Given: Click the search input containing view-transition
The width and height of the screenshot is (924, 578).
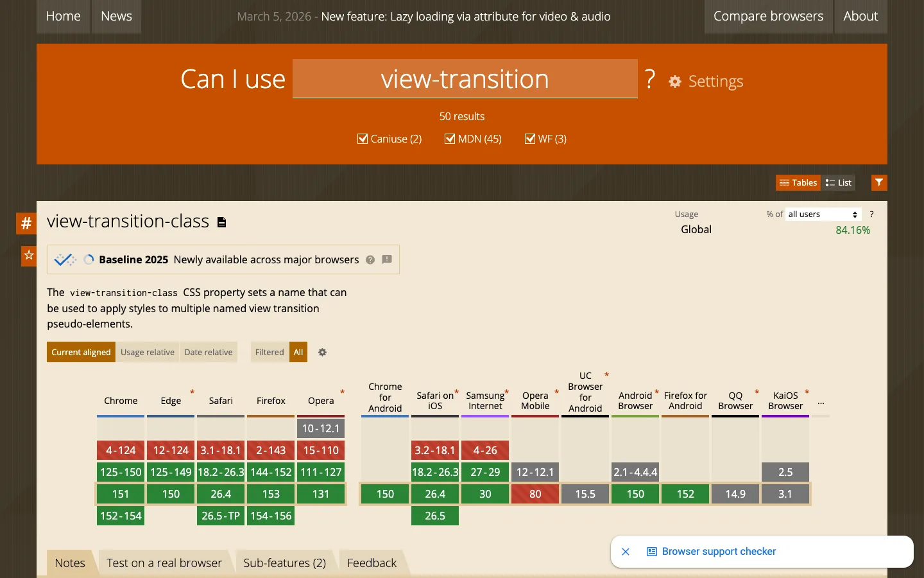Looking at the screenshot, I should point(465,79).
